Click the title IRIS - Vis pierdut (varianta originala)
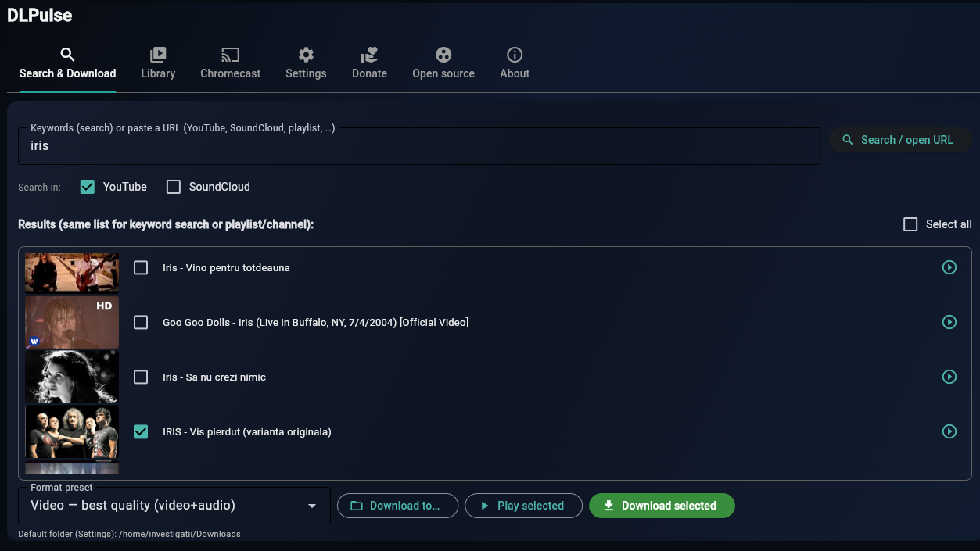Image resolution: width=980 pixels, height=551 pixels. (x=247, y=431)
